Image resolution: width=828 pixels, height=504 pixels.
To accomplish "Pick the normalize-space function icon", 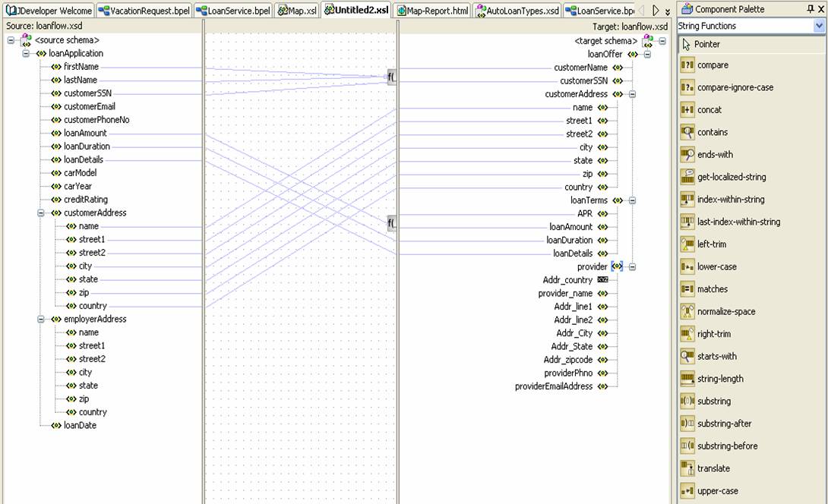I will [687, 312].
